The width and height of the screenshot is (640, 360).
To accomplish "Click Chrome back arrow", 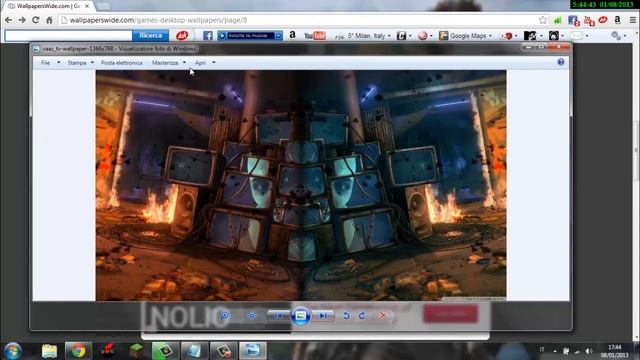I will point(9,20).
